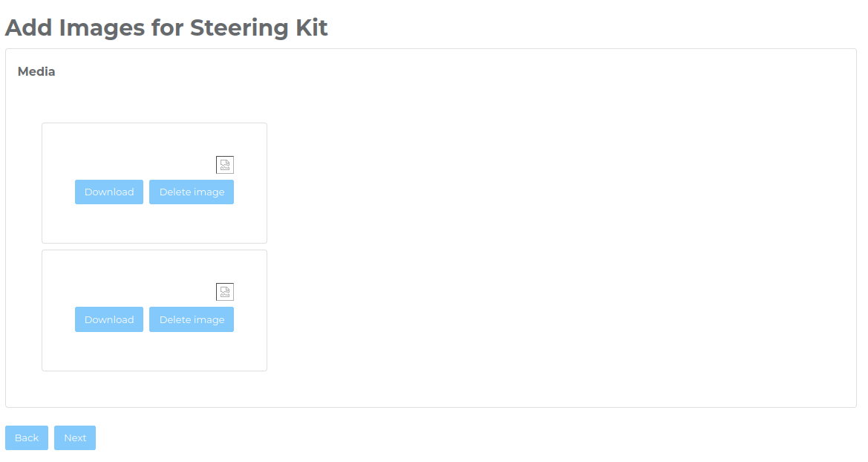Download the top media card's image

(109, 192)
